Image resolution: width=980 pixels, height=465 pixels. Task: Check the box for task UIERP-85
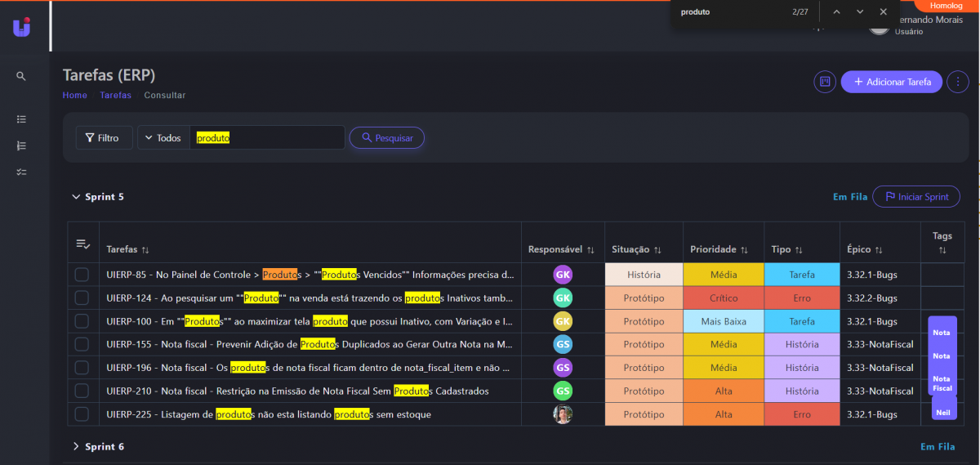click(82, 275)
